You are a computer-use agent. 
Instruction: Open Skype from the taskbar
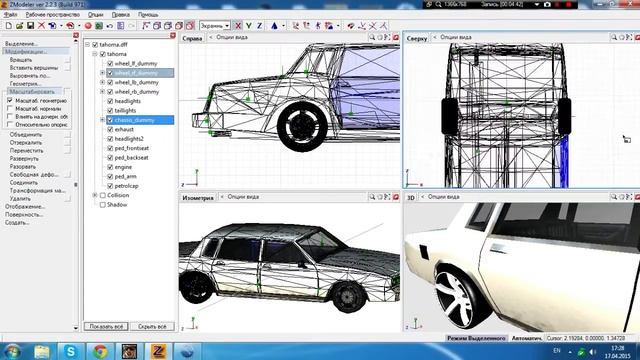[x=71, y=351]
